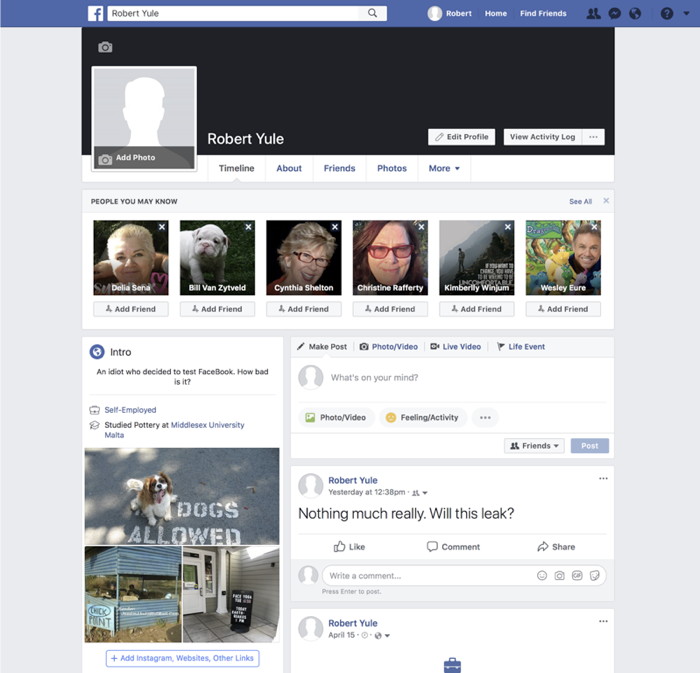Add Delia Sena as friend
This screenshot has height=673, width=700.
click(131, 309)
